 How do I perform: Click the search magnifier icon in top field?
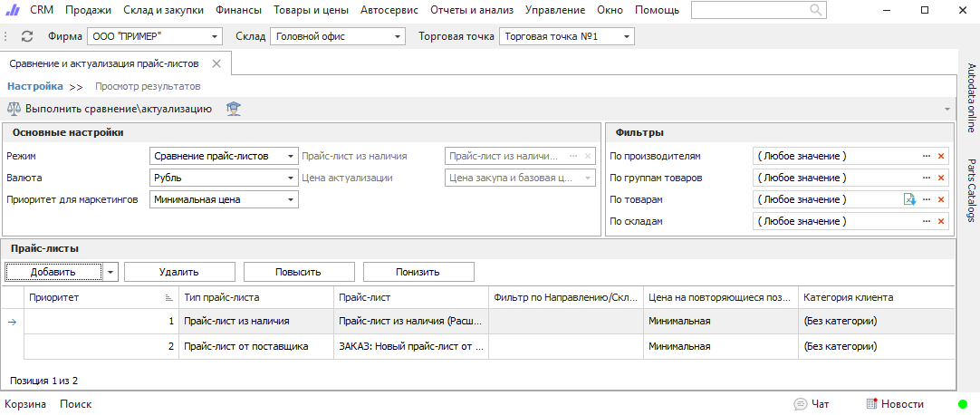[x=816, y=10]
